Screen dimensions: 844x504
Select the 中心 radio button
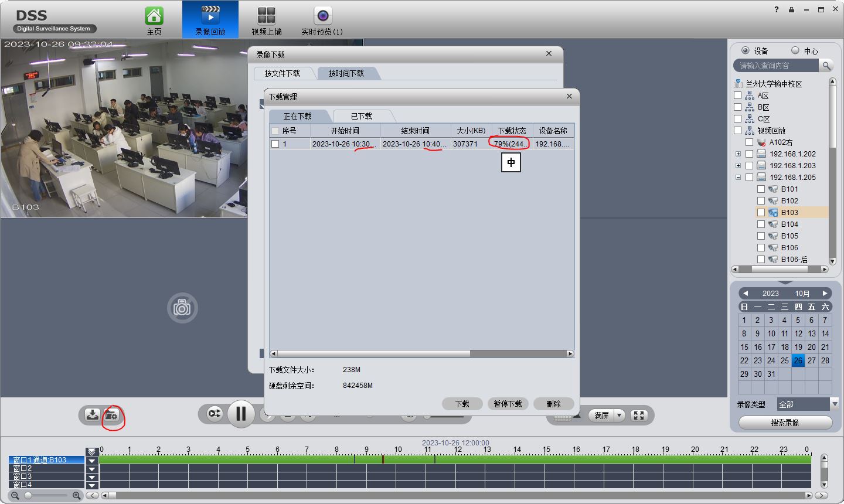(x=795, y=50)
